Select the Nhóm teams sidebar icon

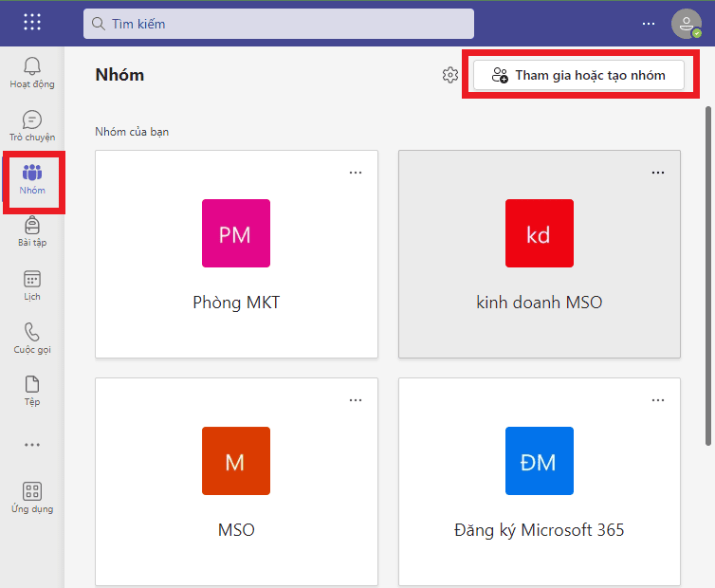tap(32, 180)
